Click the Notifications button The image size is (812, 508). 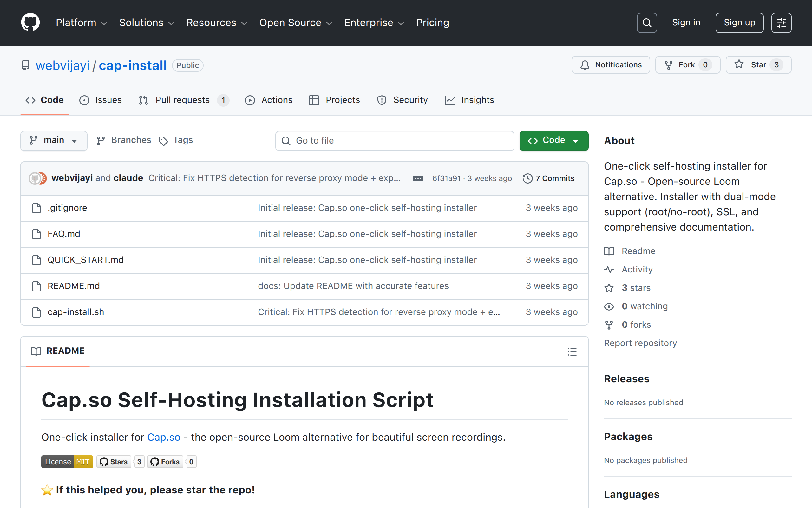(x=611, y=65)
